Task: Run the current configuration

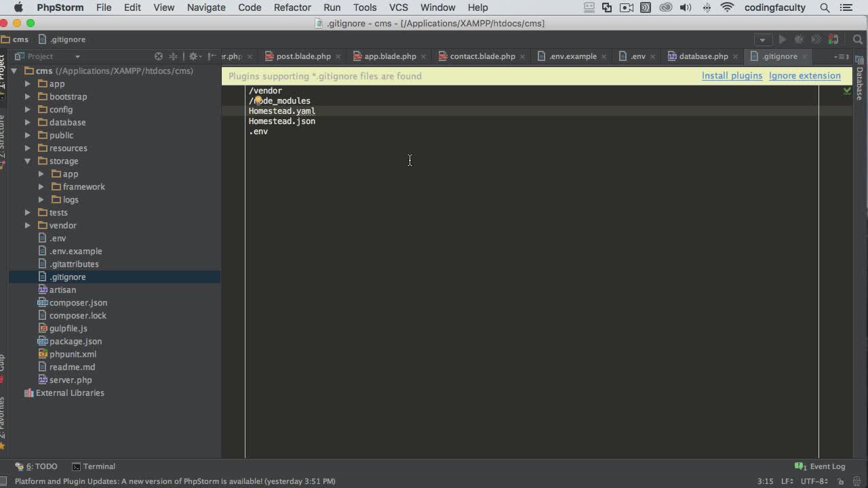Action: pos(782,39)
